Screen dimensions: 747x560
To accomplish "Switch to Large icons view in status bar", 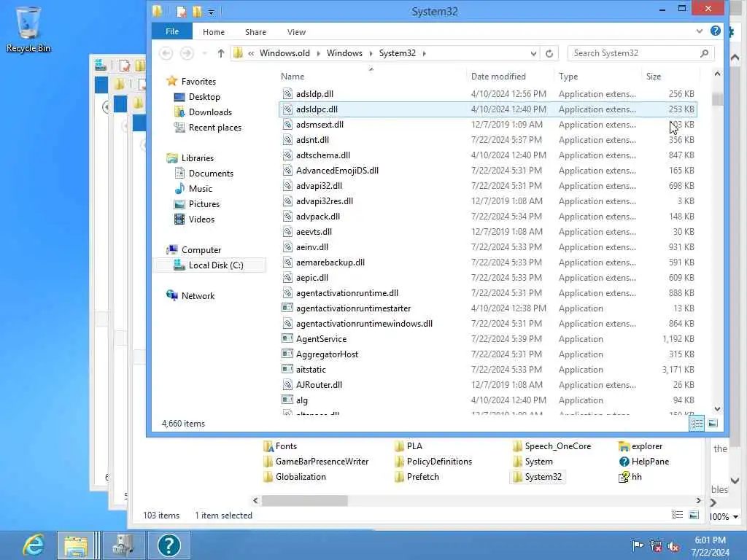I will click(x=713, y=423).
